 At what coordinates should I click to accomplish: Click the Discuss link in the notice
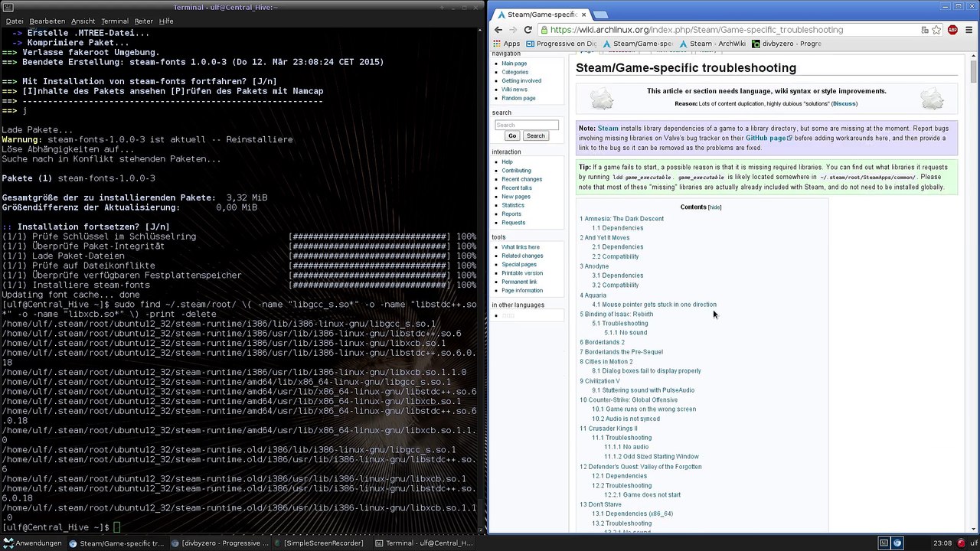point(844,103)
